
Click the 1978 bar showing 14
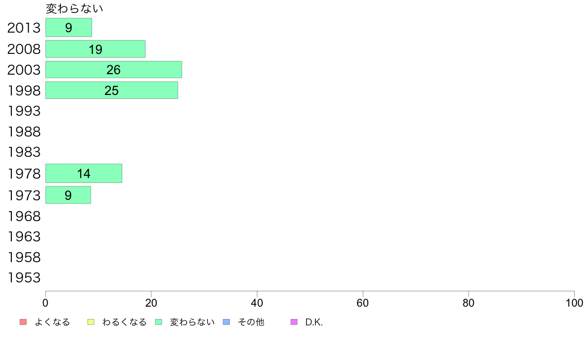coord(84,174)
